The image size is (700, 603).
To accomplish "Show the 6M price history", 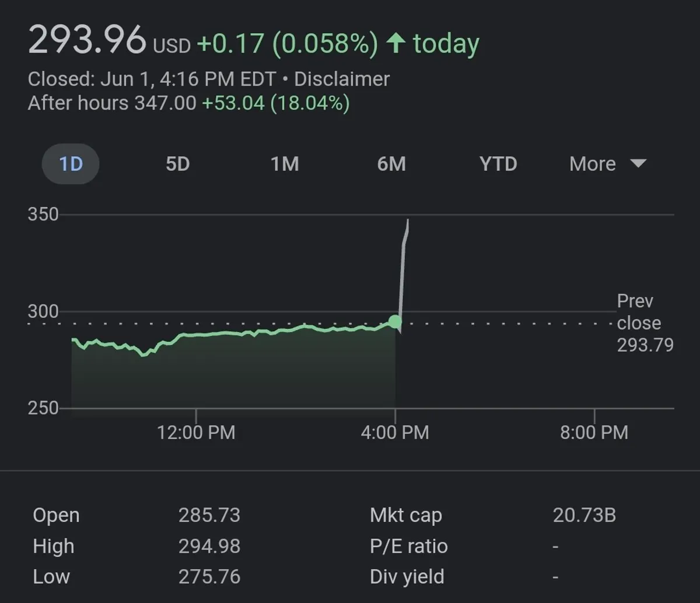I will coord(391,164).
